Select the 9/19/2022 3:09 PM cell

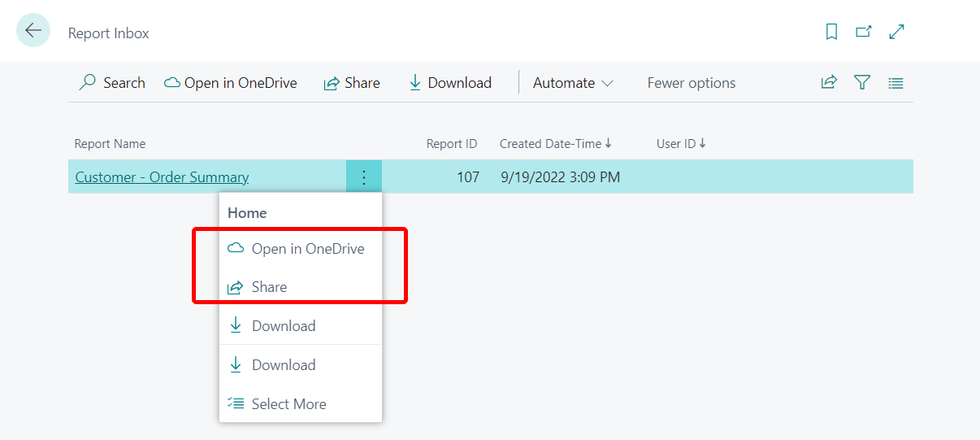pos(561,176)
